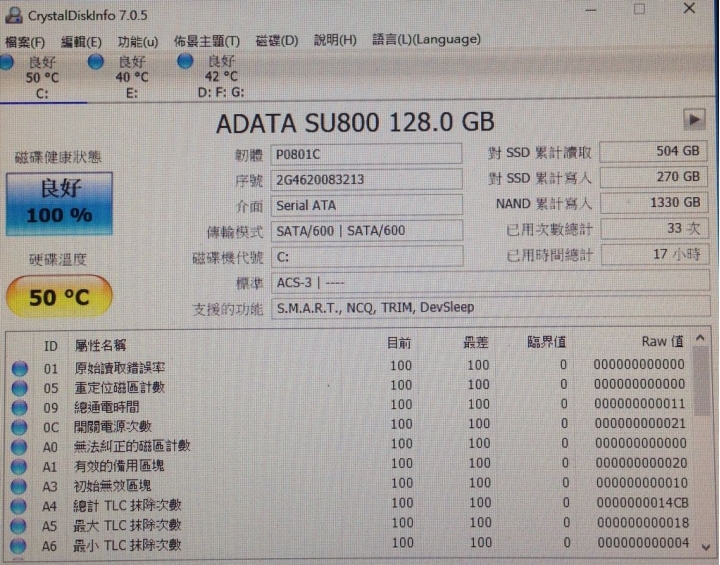Image resolution: width=720 pixels, height=565 pixels.
Task: Click the status circle for attribute 05
Action: click(x=20, y=388)
